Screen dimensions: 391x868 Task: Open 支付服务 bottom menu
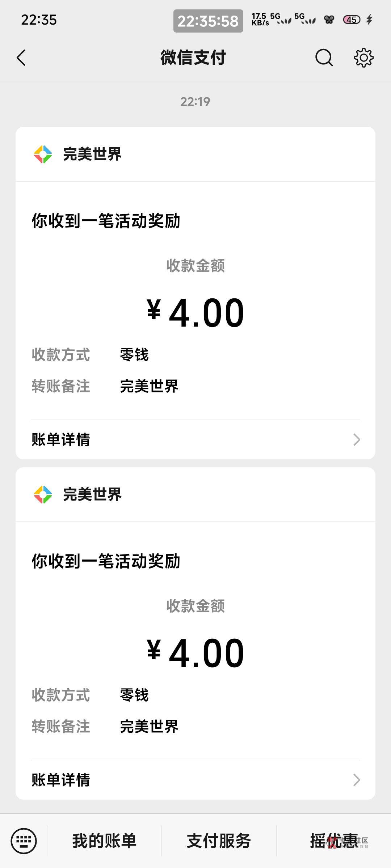click(219, 841)
